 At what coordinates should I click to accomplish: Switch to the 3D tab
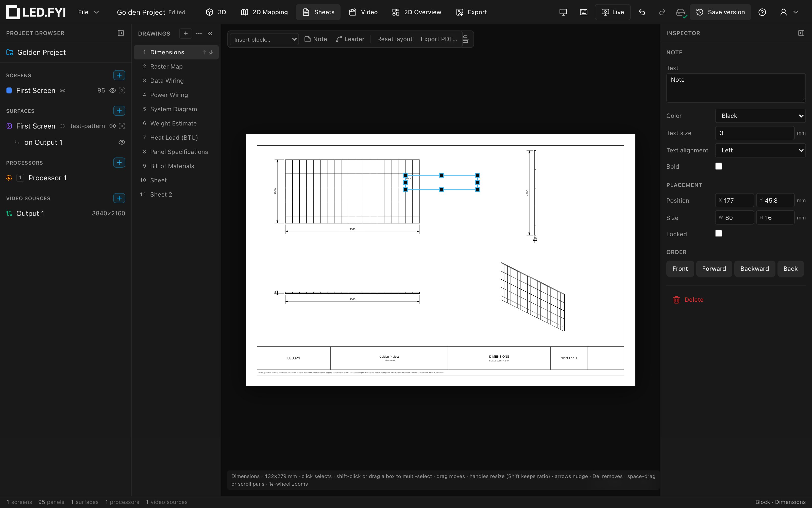(x=216, y=12)
